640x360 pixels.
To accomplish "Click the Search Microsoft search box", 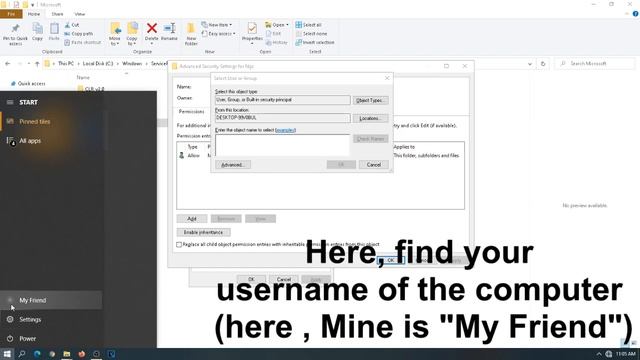I will [595, 64].
